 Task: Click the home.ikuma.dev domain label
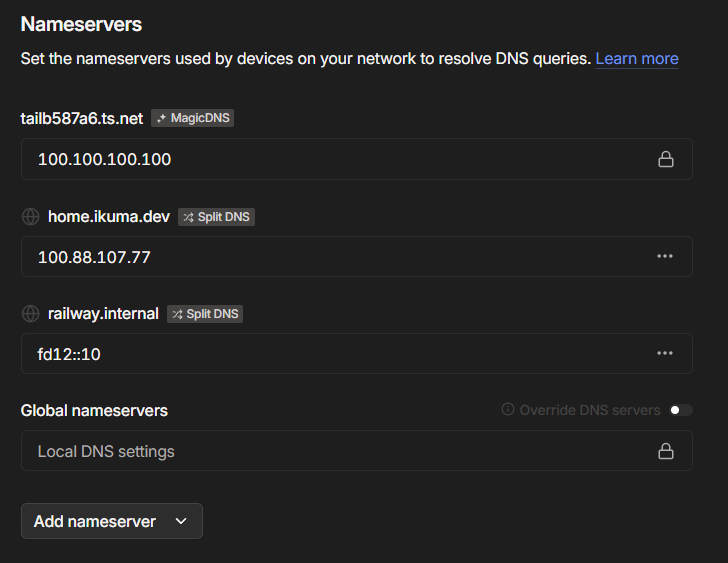click(x=109, y=217)
